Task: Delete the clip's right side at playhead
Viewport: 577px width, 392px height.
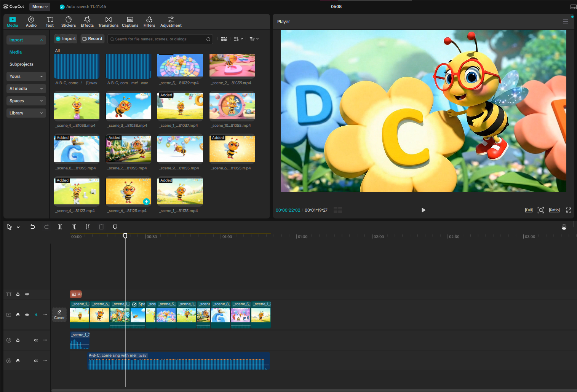Action: pyautogui.click(x=88, y=227)
